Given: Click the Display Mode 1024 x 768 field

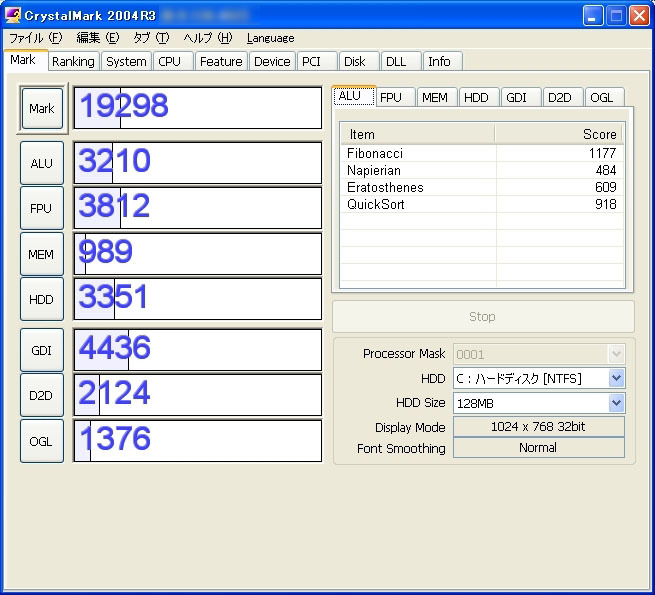Looking at the screenshot, I should tap(539, 427).
